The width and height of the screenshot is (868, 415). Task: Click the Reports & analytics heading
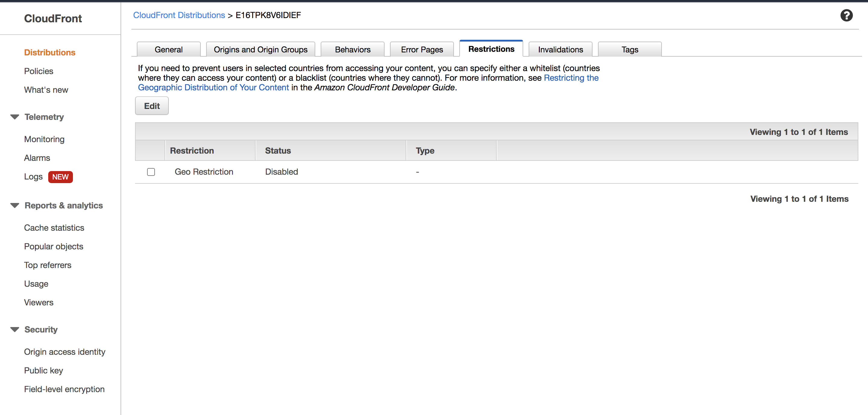click(x=64, y=205)
